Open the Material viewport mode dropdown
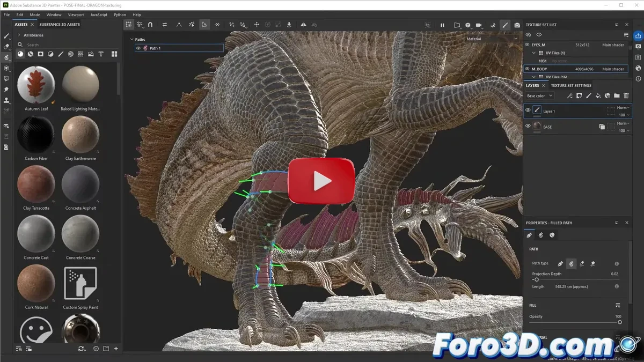The width and height of the screenshot is (644, 362). [x=491, y=39]
